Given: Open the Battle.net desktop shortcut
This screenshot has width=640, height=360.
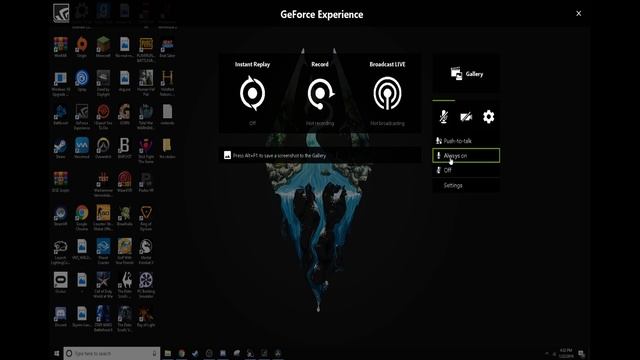Looking at the screenshot, I should [60, 114].
